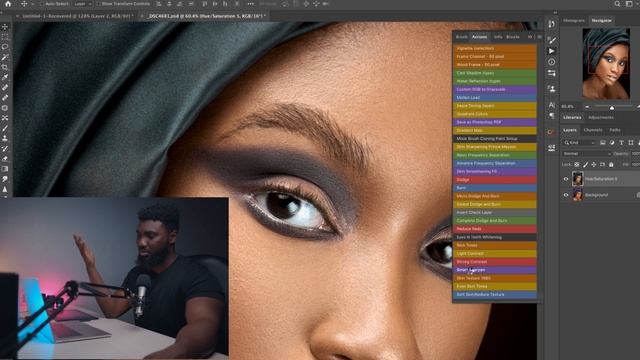640x360 pixels.
Task: Open the Creative Cloud Libraries dock icon
Action: pos(551,132)
